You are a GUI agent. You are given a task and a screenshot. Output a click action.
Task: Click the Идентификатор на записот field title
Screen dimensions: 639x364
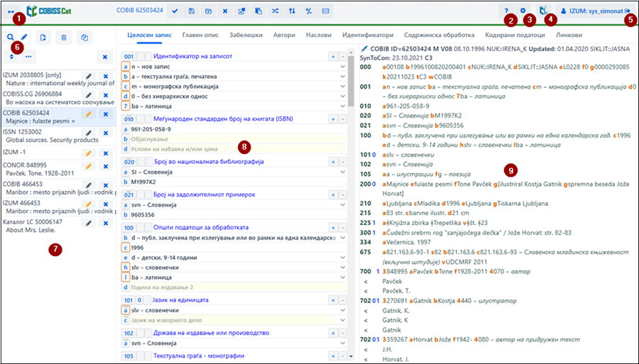pyautogui.click(x=192, y=56)
